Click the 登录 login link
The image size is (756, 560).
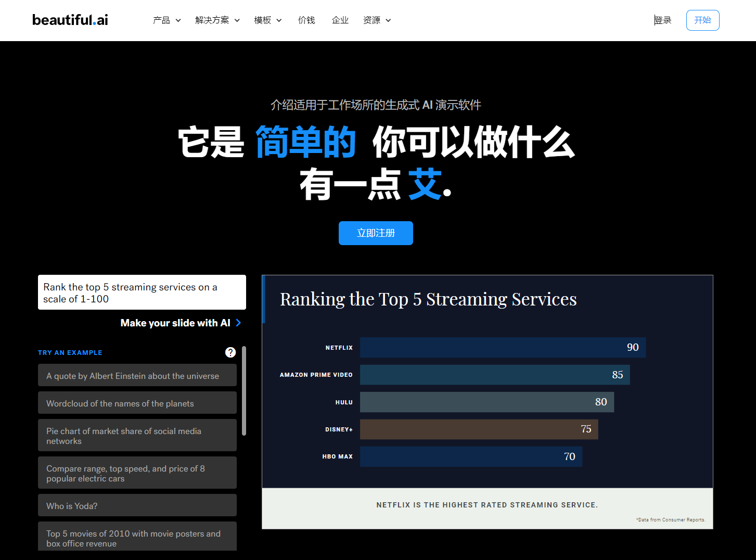663,20
